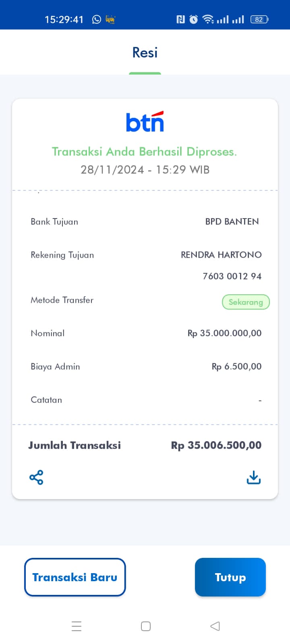Tap the Jumlah Transaksi total amount
This screenshot has height=644, width=290.
(216, 445)
